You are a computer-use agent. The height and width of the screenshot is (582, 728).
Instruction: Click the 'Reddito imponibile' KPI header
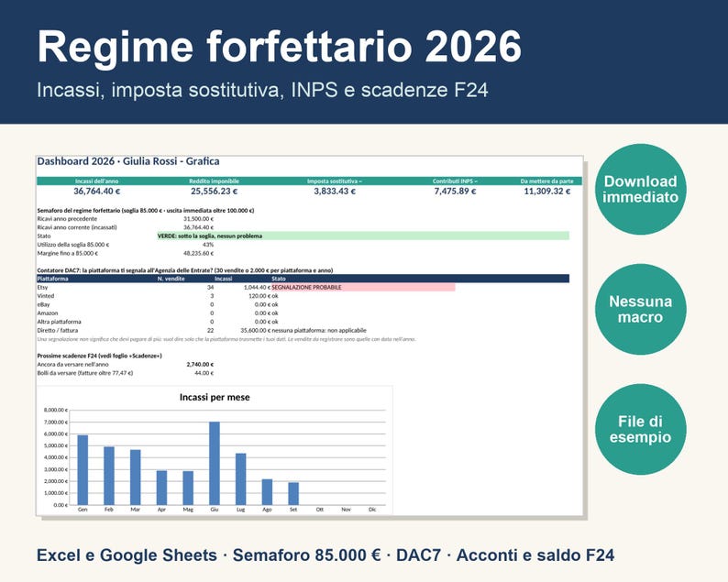[214, 181]
